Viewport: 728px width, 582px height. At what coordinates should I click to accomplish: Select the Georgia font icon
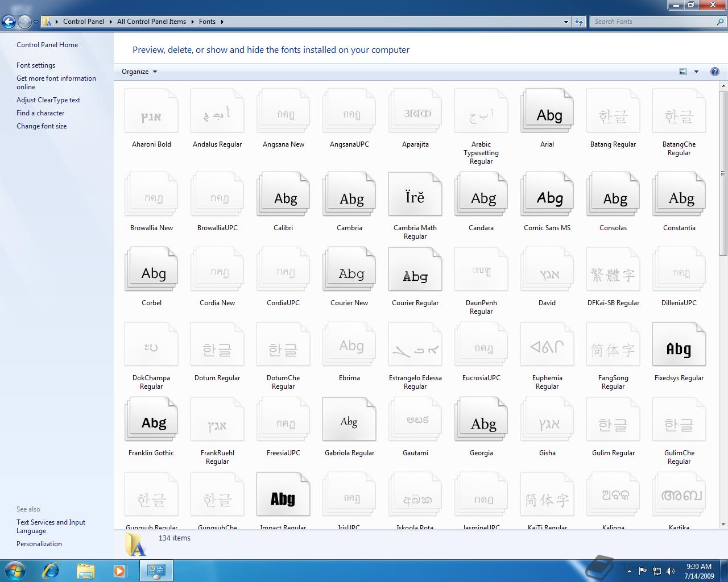[481, 420]
